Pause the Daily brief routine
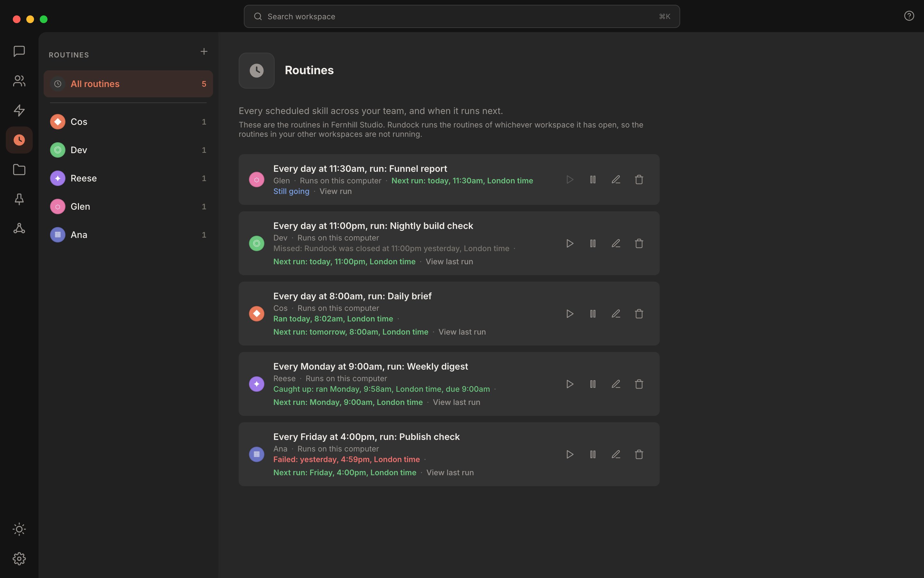924x578 pixels. (593, 314)
